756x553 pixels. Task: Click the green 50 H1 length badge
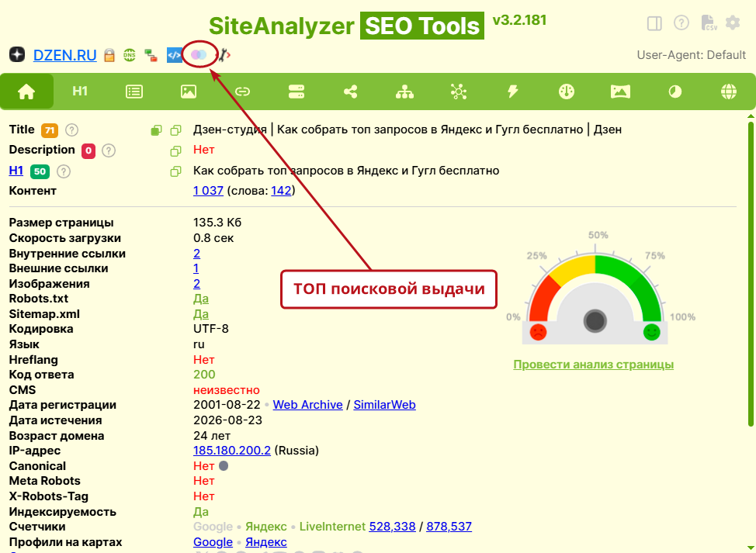40,171
